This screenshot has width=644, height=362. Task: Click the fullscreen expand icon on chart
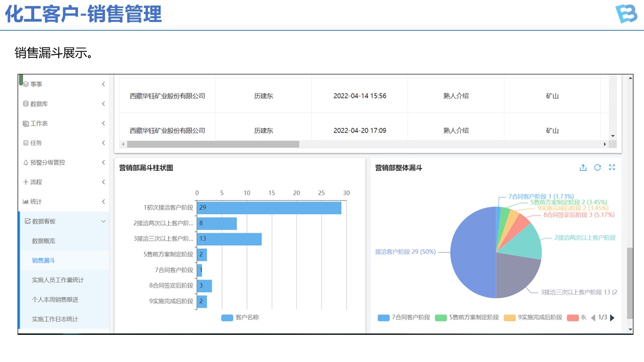pyautogui.click(x=612, y=168)
